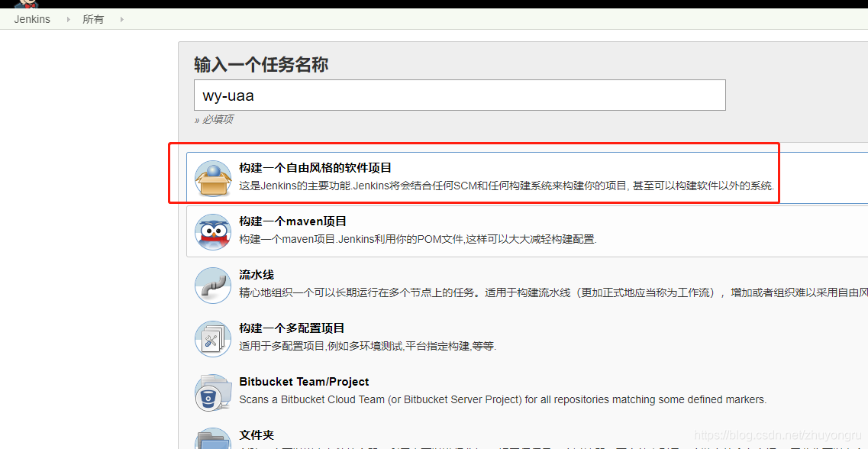Click the 必填项 required hint

pyautogui.click(x=214, y=120)
